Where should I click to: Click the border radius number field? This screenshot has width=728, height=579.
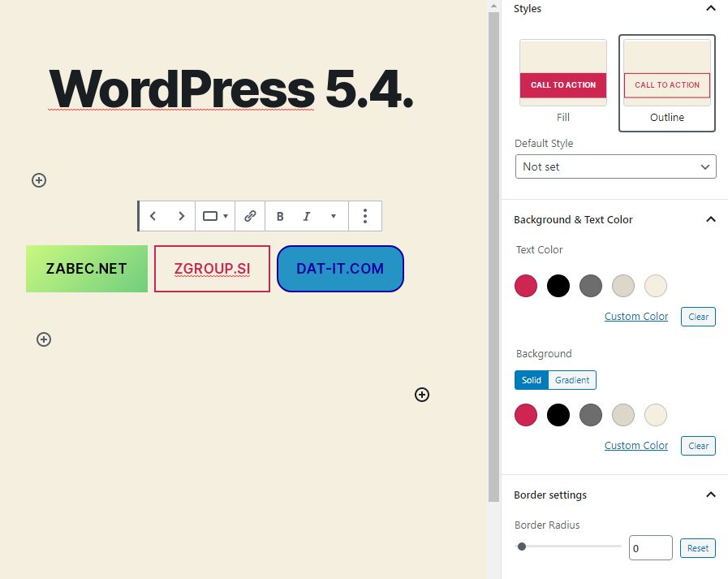(650, 548)
